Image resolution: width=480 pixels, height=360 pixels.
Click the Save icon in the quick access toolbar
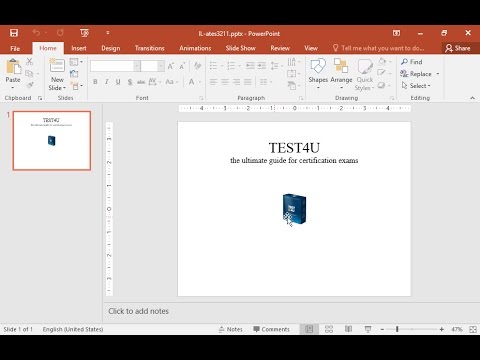tap(14, 33)
